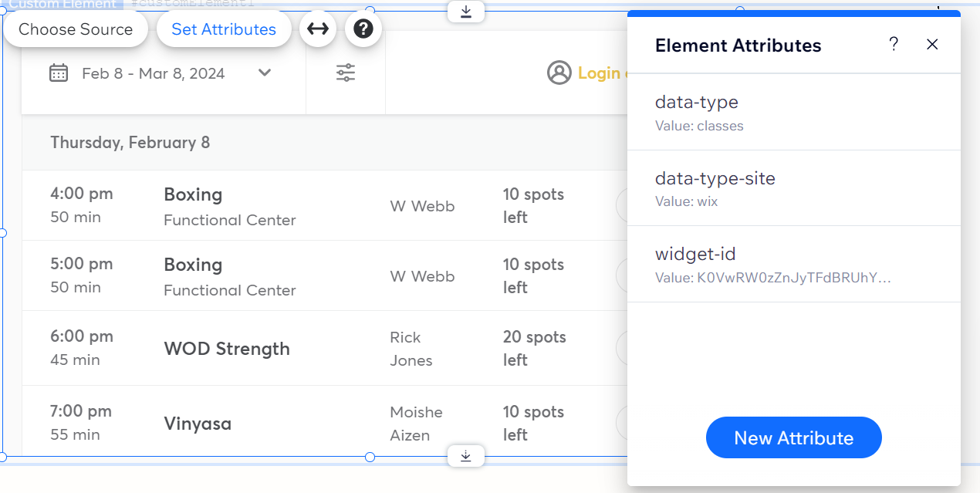Click the download icon above the widget
Image resolution: width=980 pixels, height=493 pixels.
465,12
